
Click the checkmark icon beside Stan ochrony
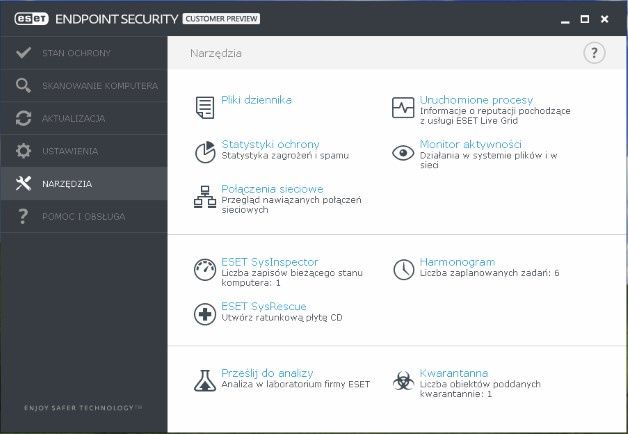click(24, 52)
